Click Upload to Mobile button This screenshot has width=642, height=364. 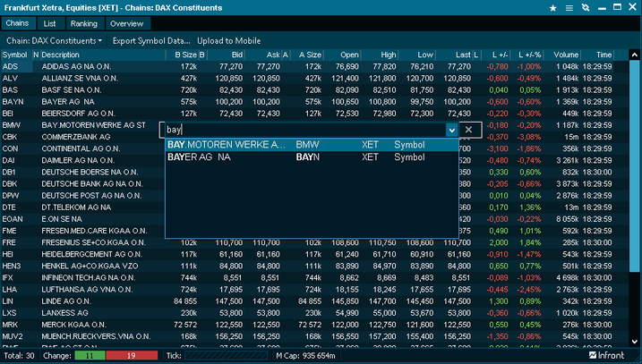[x=229, y=40]
